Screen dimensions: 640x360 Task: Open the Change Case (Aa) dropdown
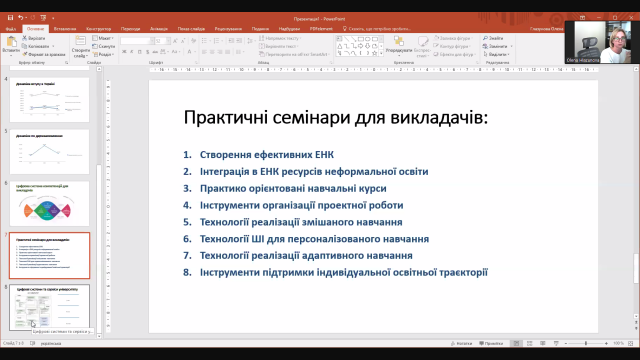click(x=176, y=52)
